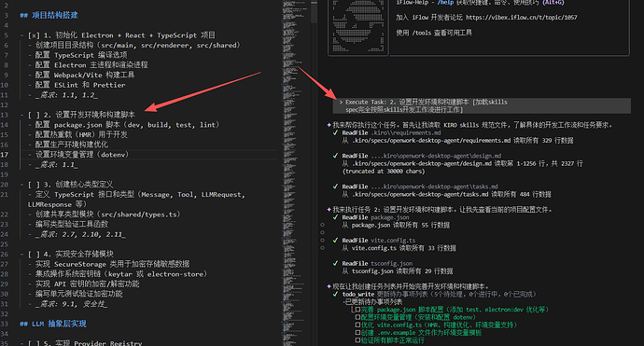Click line '配置 package.json 脚本 (dev, build, test, lint)'
This screenshot has height=346, width=644.
[127, 125]
